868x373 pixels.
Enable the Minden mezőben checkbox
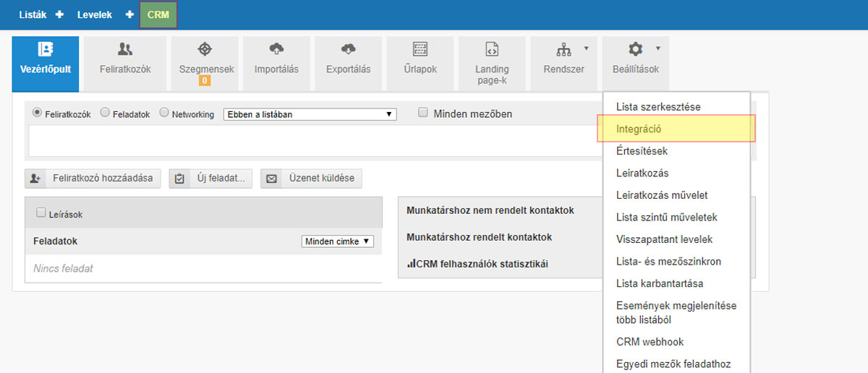click(423, 113)
